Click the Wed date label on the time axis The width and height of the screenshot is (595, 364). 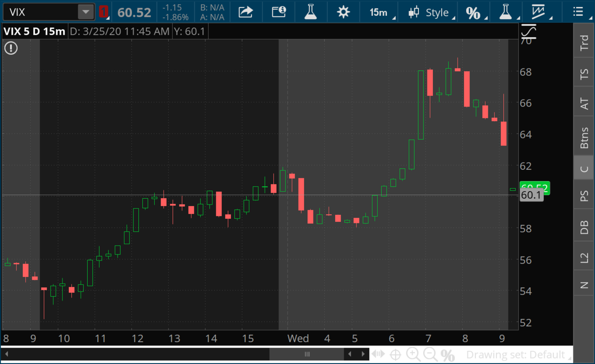click(298, 339)
